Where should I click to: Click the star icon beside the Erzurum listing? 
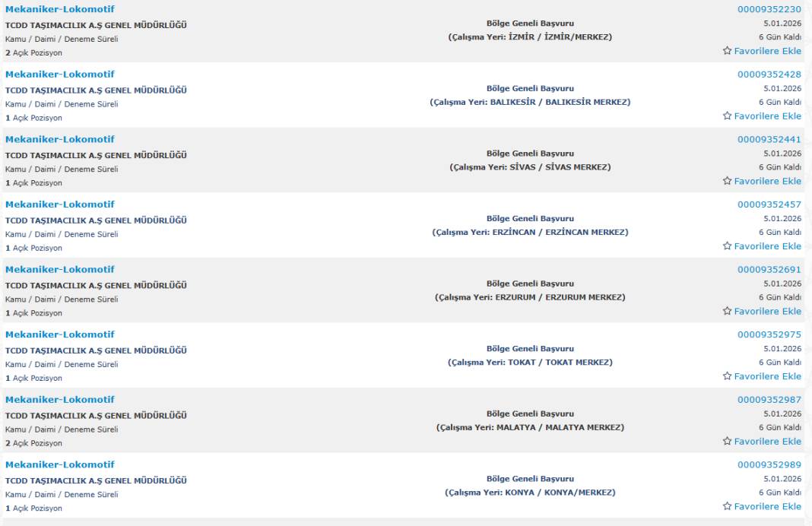click(x=727, y=311)
